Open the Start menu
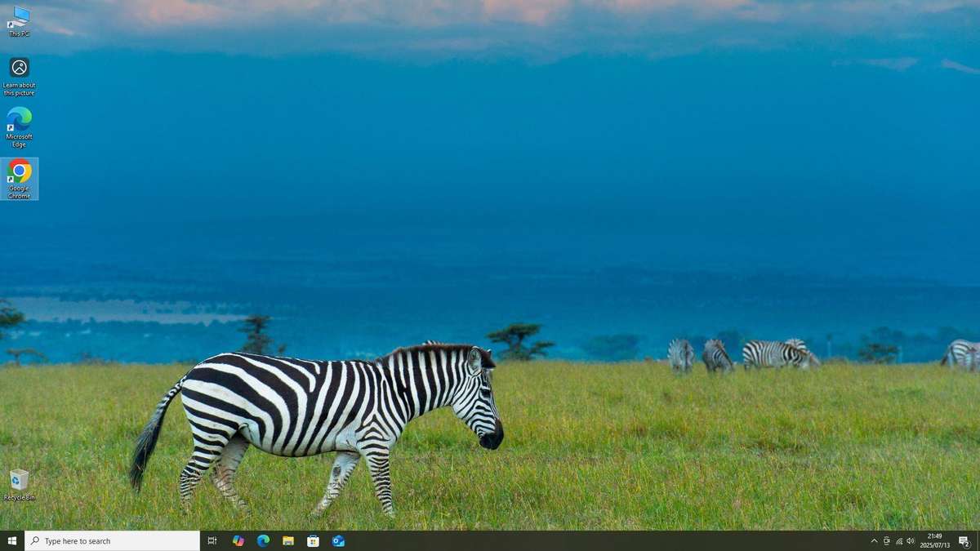980x551 pixels. 13,540
